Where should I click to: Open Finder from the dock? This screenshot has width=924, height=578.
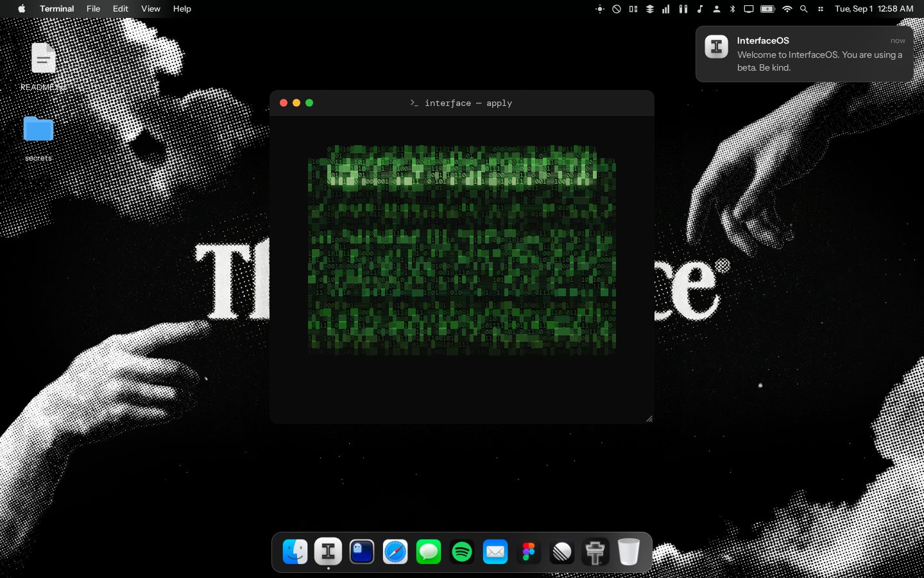point(295,552)
